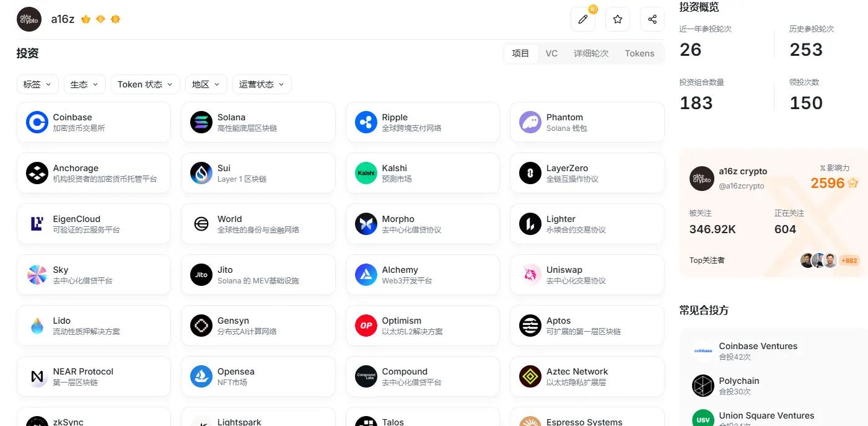Click the Alchemy logo icon

pos(366,275)
